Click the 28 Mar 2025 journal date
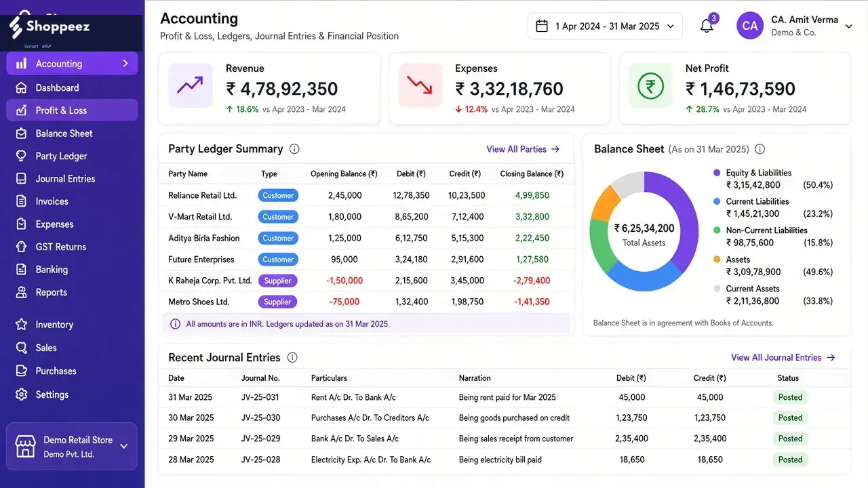 tap(191, 460)
